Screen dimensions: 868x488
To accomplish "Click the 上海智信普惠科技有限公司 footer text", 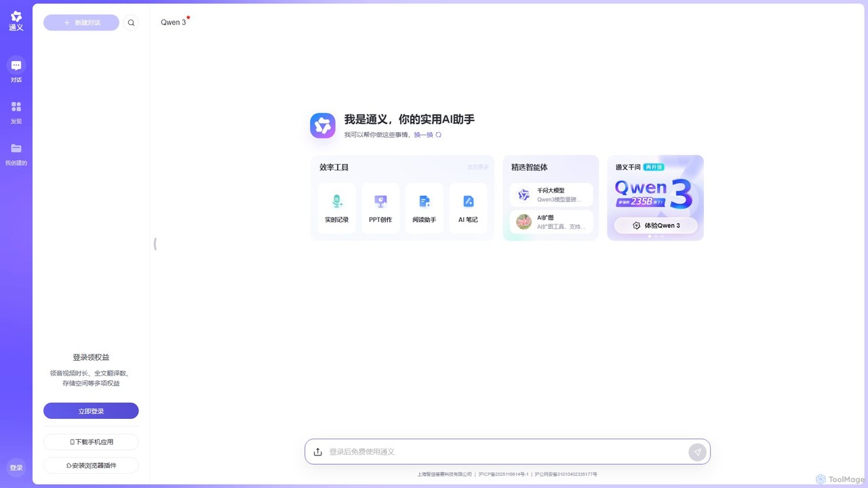I will coord(444,474).
